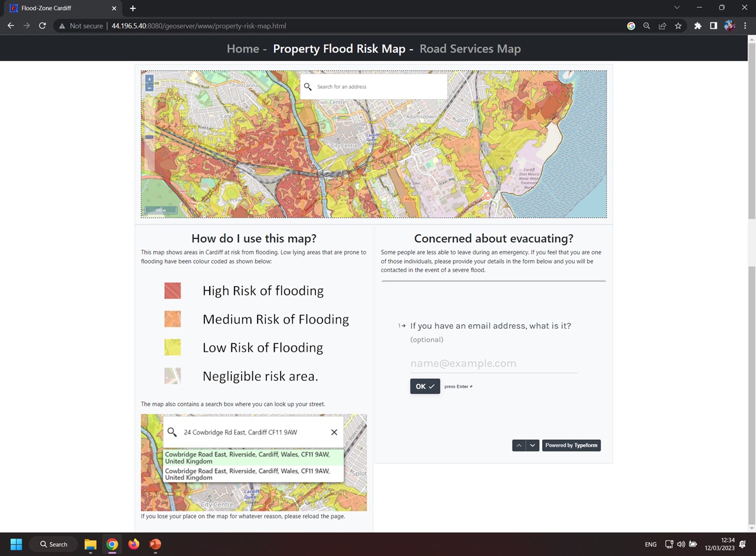Open File Explorer from taskbar
Image resolution: width=756 pixels, height=556 pixels.
(x=90, y=544)
